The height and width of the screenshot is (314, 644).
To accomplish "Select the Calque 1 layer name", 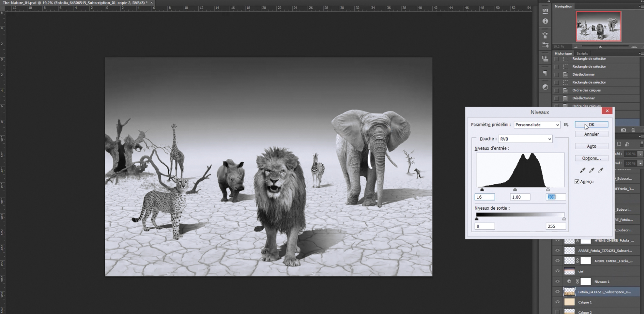I will pyautogui.click(x=585, y=302).
